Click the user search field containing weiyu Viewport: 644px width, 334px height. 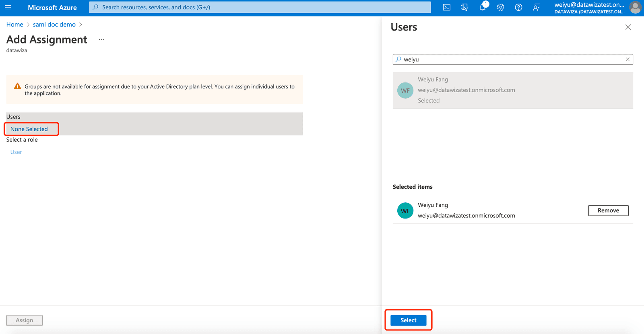coord(513,59)
